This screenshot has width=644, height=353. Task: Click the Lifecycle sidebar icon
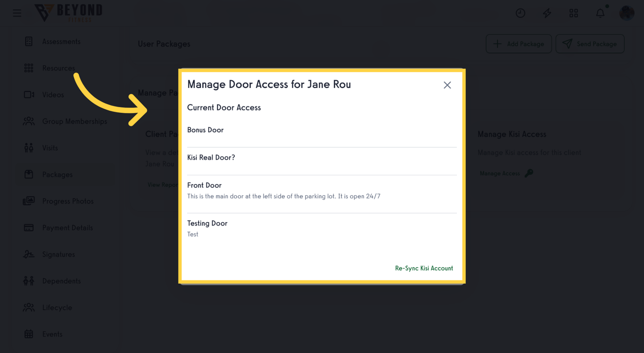[29, 307]
